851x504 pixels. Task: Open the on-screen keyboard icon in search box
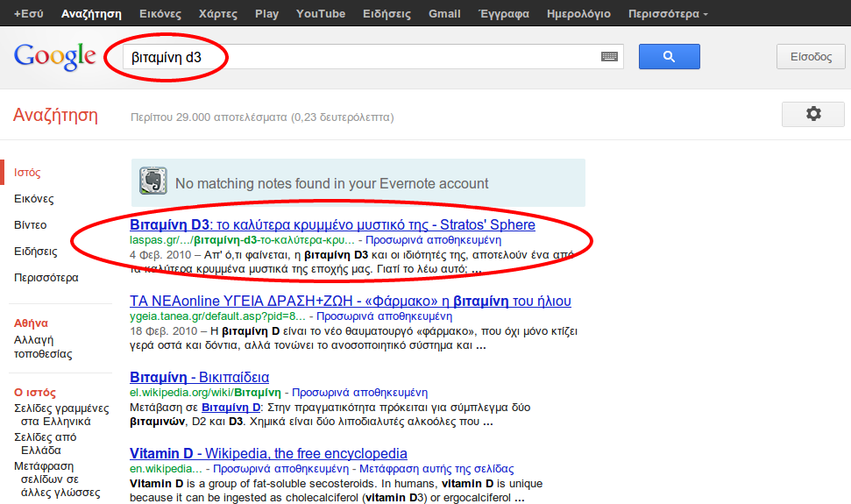(x=609, y=56)
